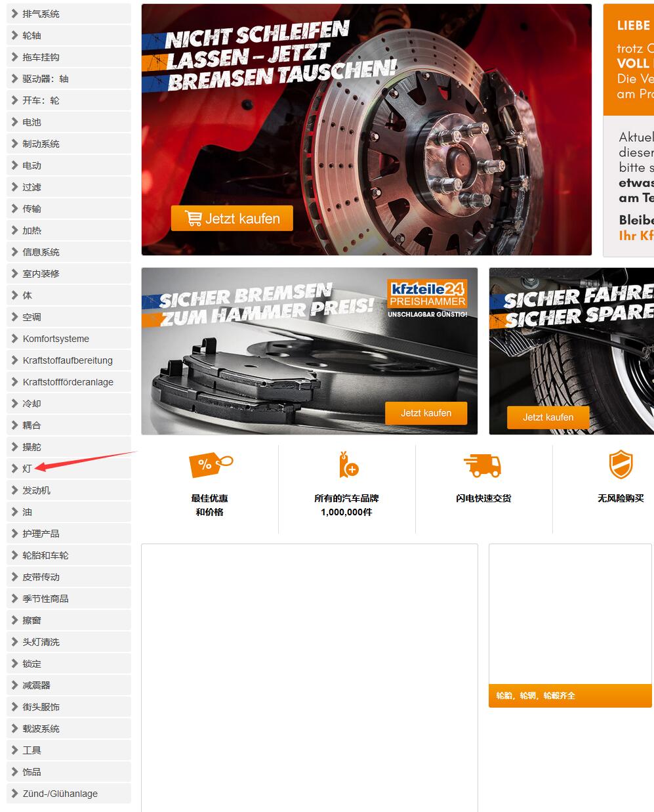This screenshot has width=654, height=812.
Task: Click the kfzteile24 Preishammer logo
Action: pos(427,294)
